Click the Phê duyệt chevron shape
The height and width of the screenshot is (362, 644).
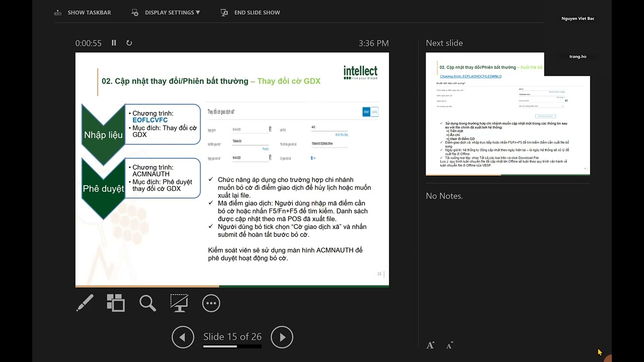pyautogui.click(x=103, y=189)
